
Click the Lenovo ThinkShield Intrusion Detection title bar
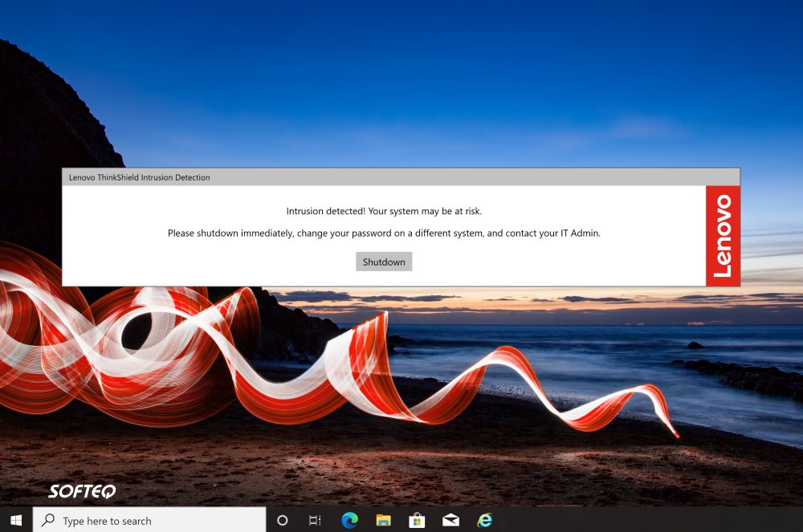pyautogui.click(x=321, y=177)
